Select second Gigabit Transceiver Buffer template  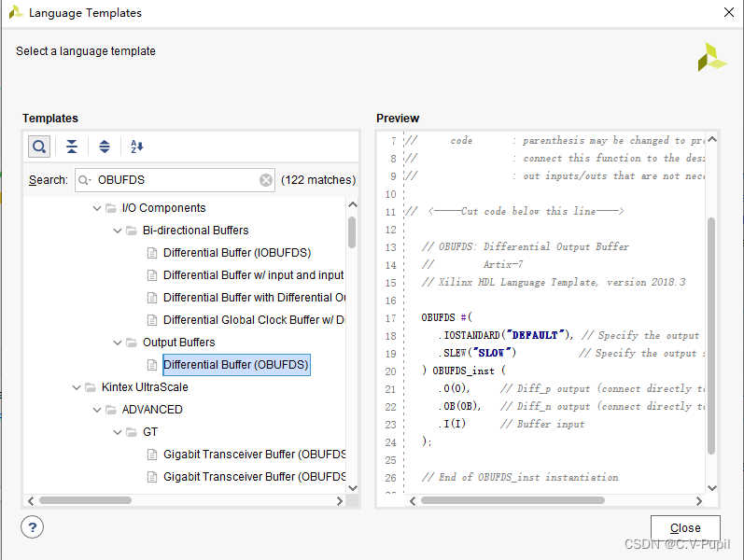tap(254, 477)
